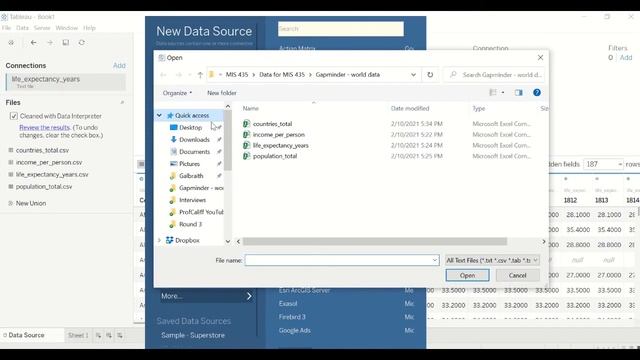Screen dimensions: 640x360
Task: Open the Window menu in Tableau
Action: tap(67, 28)
